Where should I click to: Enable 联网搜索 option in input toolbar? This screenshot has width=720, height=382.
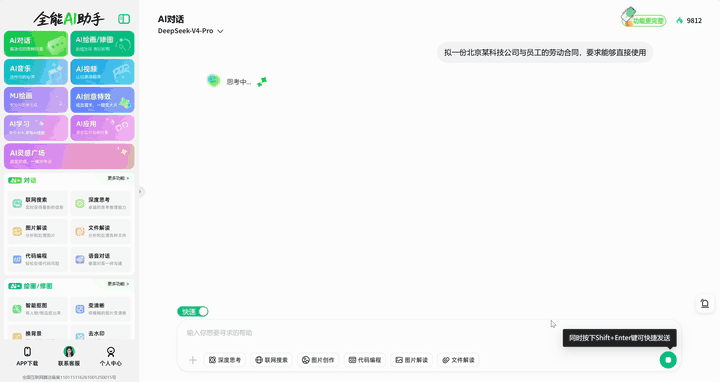click(271, 360)
